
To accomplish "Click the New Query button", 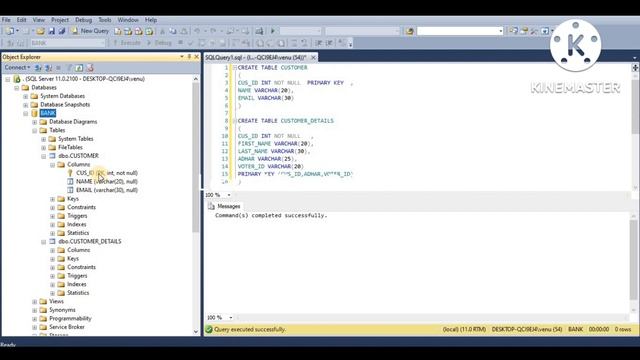I will (x=90, y=31).
